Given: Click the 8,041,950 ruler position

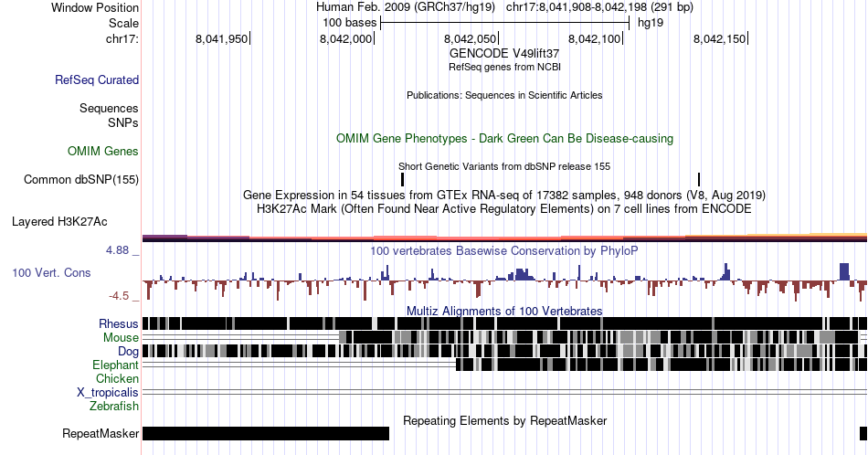Looking at the screenshot, I should (221, 38).
